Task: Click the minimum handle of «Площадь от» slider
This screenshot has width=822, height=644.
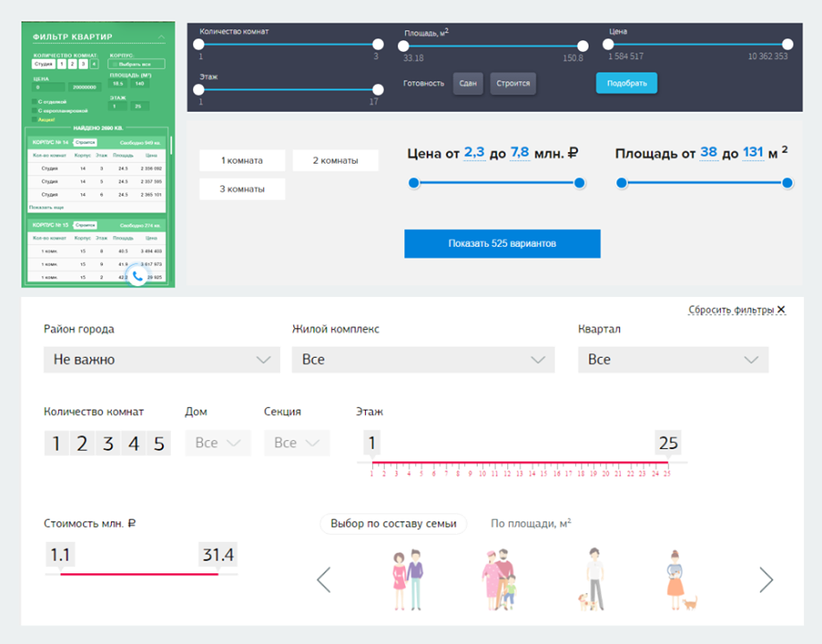Action: click(622, 183)
